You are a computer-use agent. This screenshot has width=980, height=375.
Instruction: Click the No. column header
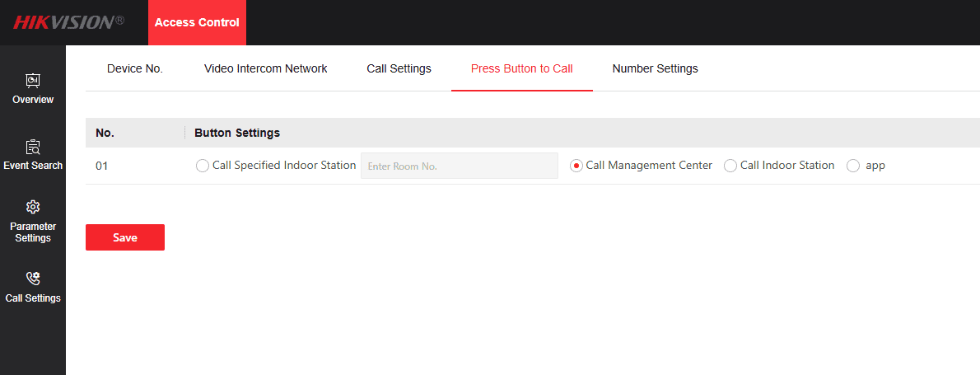[x=105, y=133]
